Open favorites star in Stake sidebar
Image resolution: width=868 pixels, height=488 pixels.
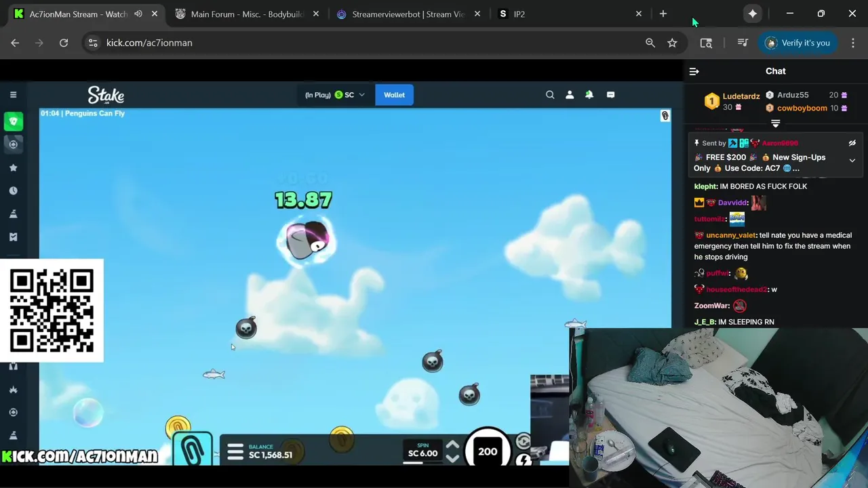pyautogui.click(x=13, y=167)
